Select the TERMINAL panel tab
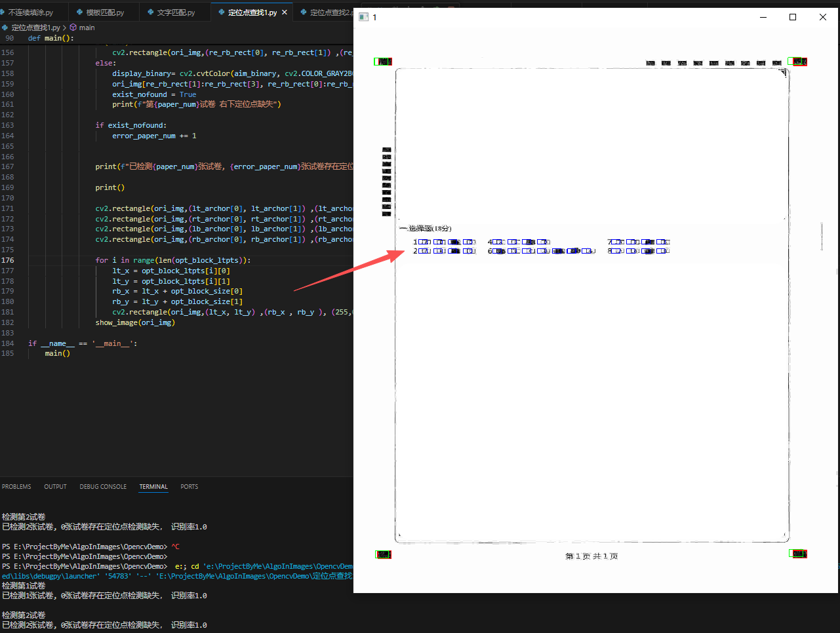The width and height of the screenshot is (840, 633). [153, 487]
